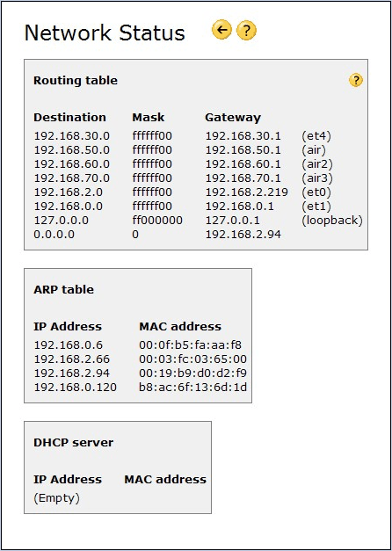Viewport: 392px width, 551px height.
Task: Click the ff000000 mask value
Action: [157, 221]
